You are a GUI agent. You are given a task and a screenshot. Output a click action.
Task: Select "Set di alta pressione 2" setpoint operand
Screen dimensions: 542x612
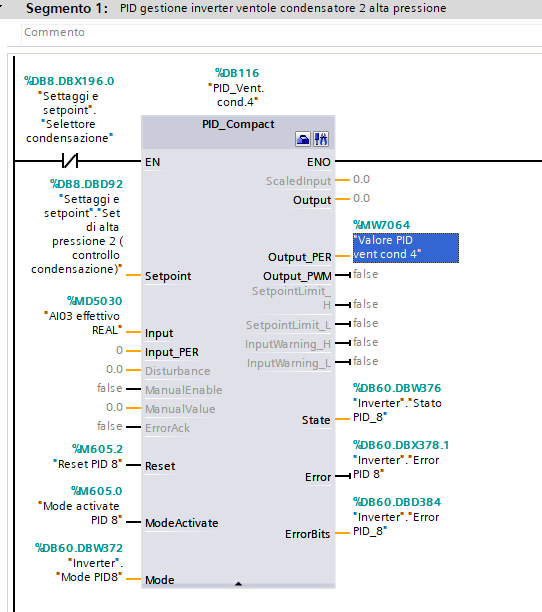pos(77,234)
